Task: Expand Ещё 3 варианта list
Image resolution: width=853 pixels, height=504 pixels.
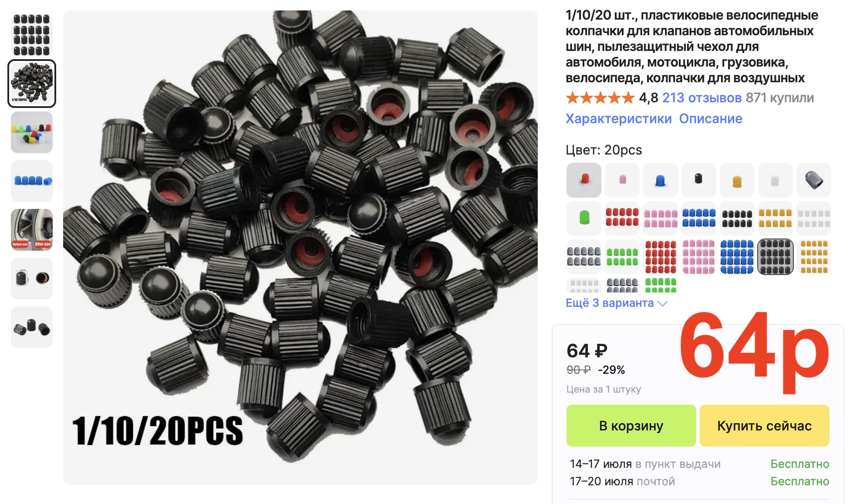Action: (616, 303)
